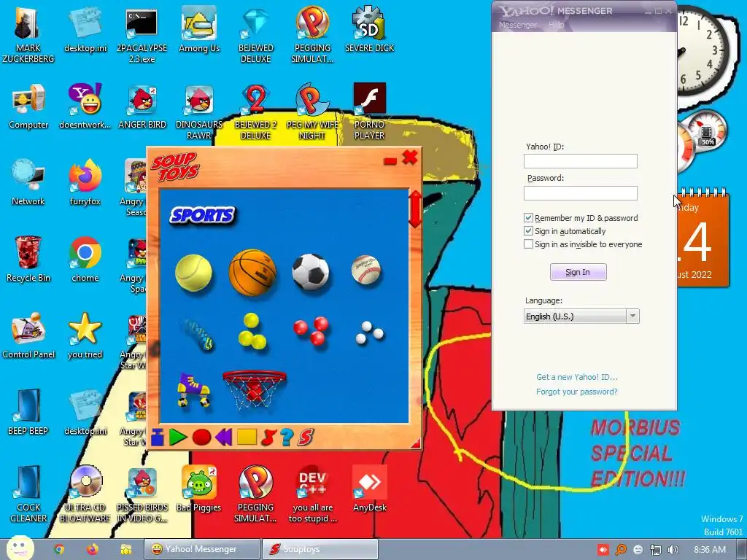Select the Control Panel desktop icon
Image resolution: width=747 pixels, height=560 pixels.
pyautogui.click(x=28, y=336)
